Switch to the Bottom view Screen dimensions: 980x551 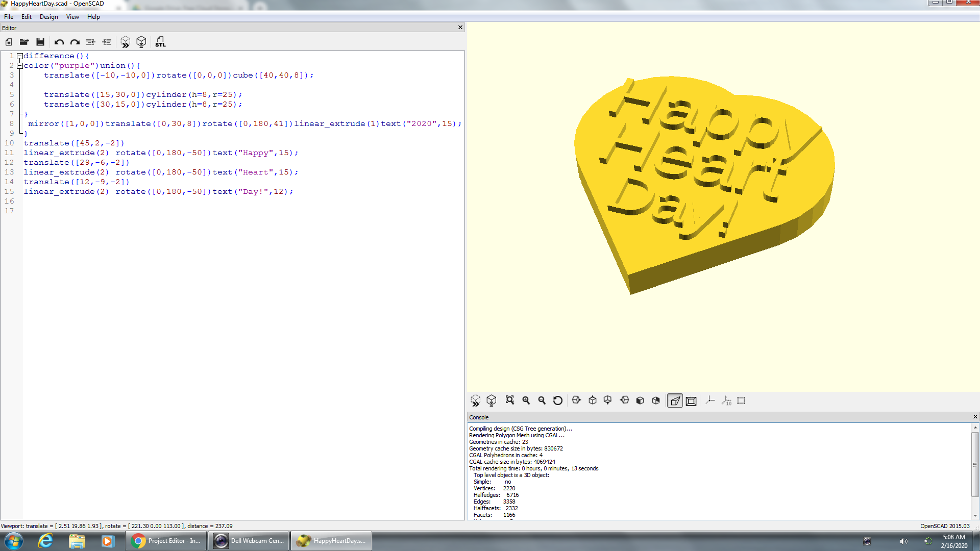pyautogui.click(x=608, y=400)
